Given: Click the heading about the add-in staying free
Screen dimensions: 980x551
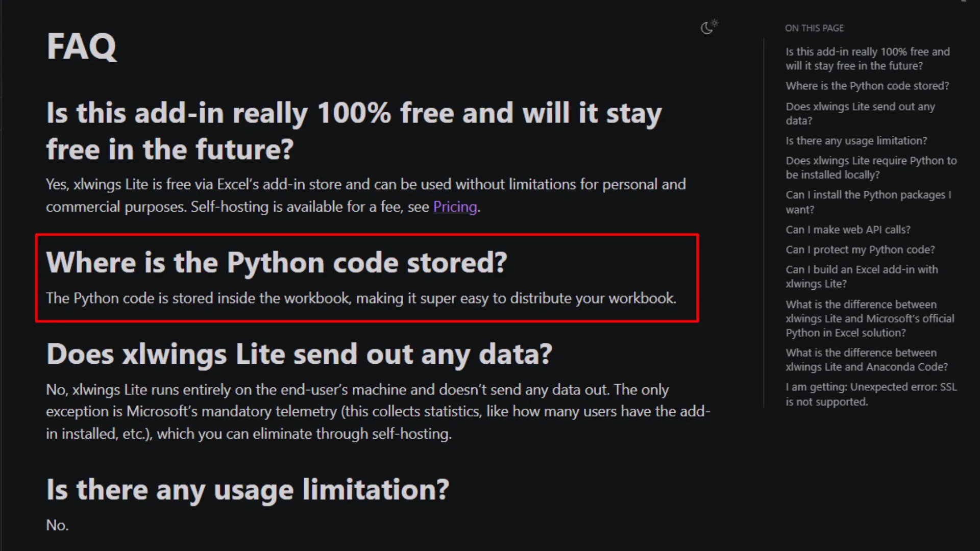Looking at the screenshot, I should (x=353, y=130).
